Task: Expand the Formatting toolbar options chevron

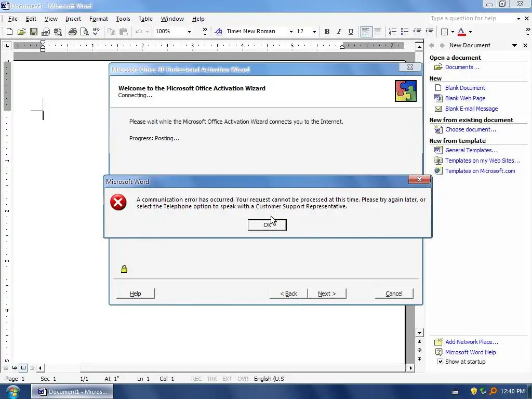Action: tap(528, 32)
